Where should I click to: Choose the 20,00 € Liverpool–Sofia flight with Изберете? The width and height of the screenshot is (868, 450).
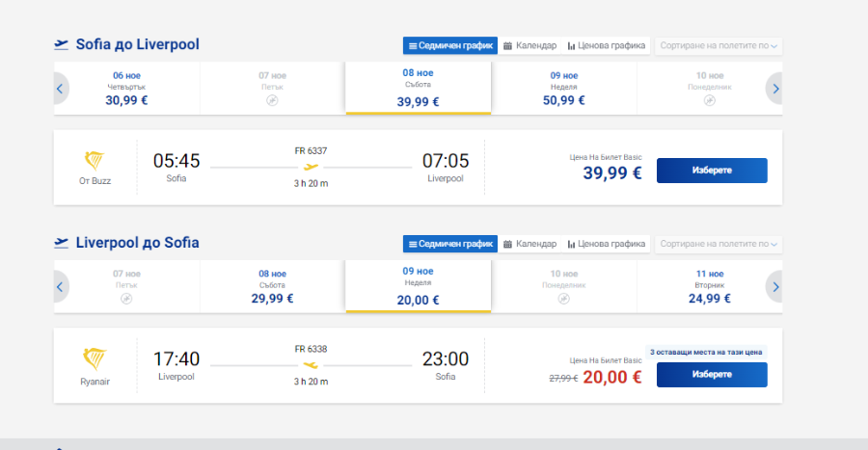click(712, 375)
